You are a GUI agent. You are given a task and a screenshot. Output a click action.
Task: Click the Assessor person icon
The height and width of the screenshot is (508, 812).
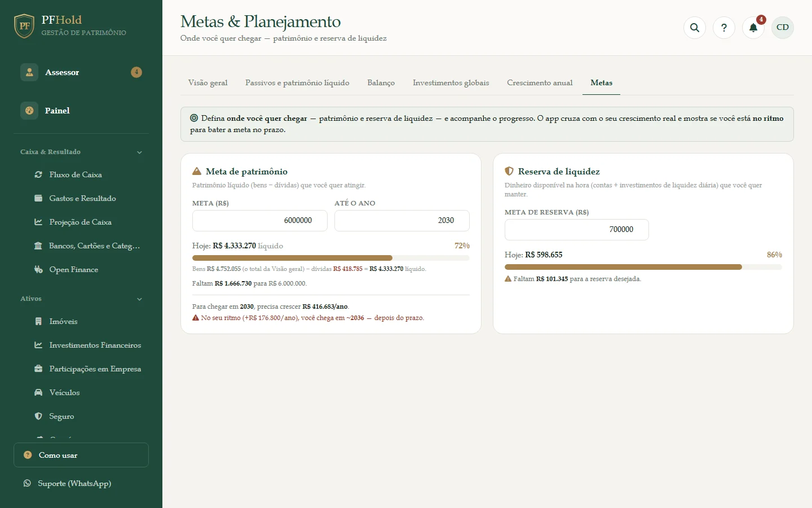29,72
